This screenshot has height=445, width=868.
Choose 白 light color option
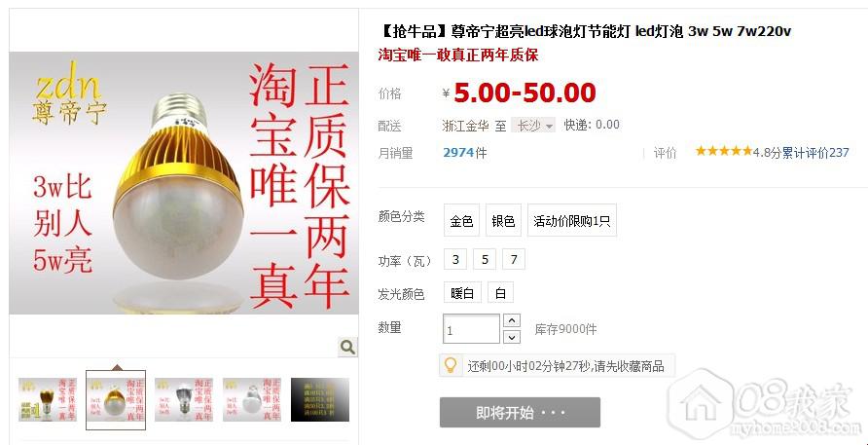(x=500, y=292)
